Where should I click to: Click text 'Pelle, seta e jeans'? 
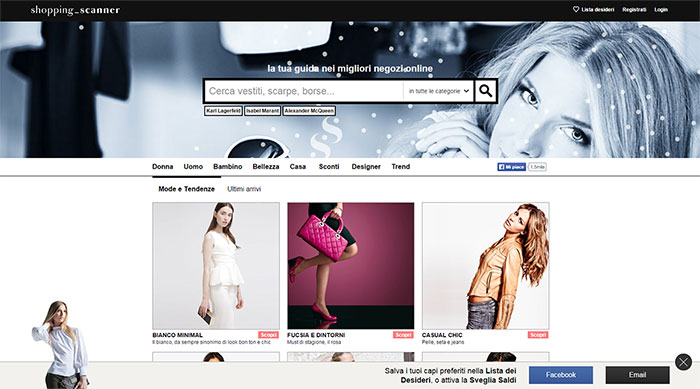click(x=443, y=342)
